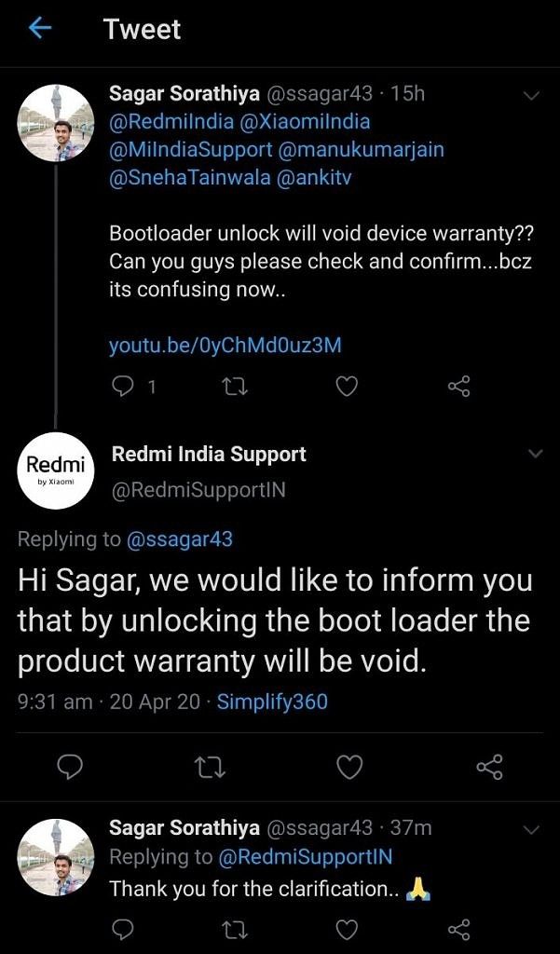
Task: Share Sagar's original bootloader tweet
Action: 459,386
